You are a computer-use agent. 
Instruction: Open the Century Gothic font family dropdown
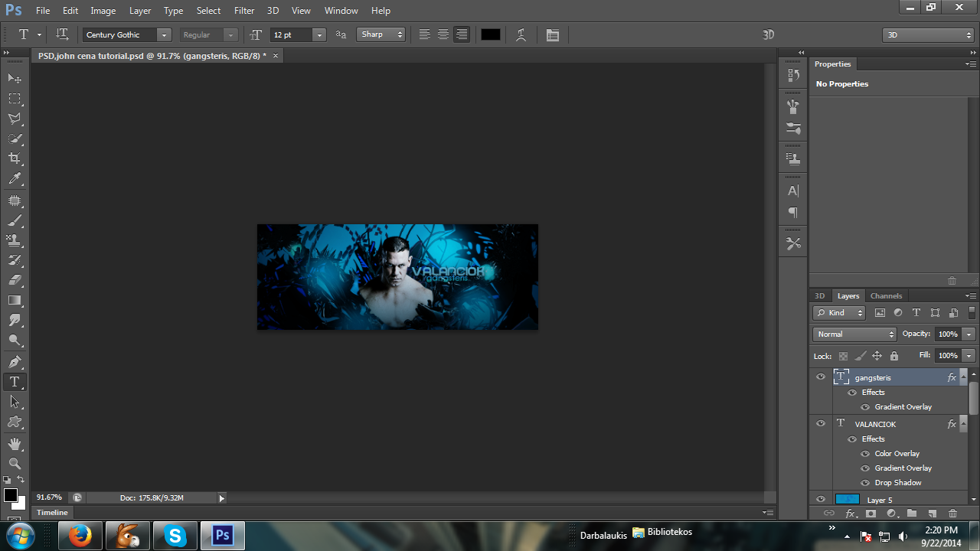tap(164, 34)
